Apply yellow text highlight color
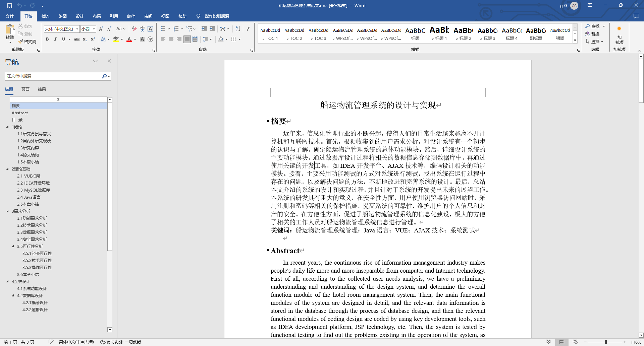644x346 pixels. 116,39
